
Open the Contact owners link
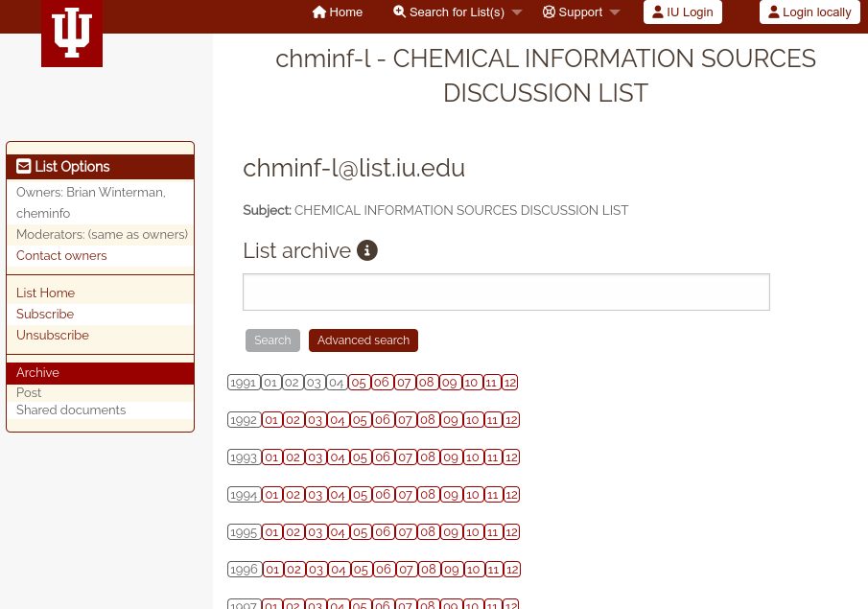pyautogui.click(x=61, y=256)
